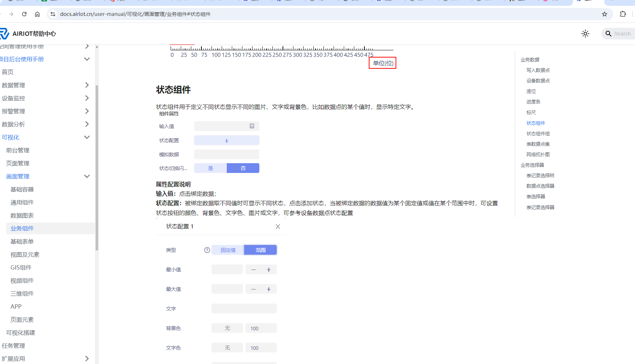
Task: Expand the 数据管理 sidebar section
Action: click(87, 85)
